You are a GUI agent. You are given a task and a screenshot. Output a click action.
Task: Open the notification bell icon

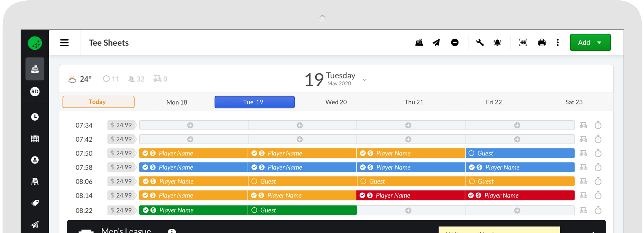pyautogui.click(x=498, y=43)
